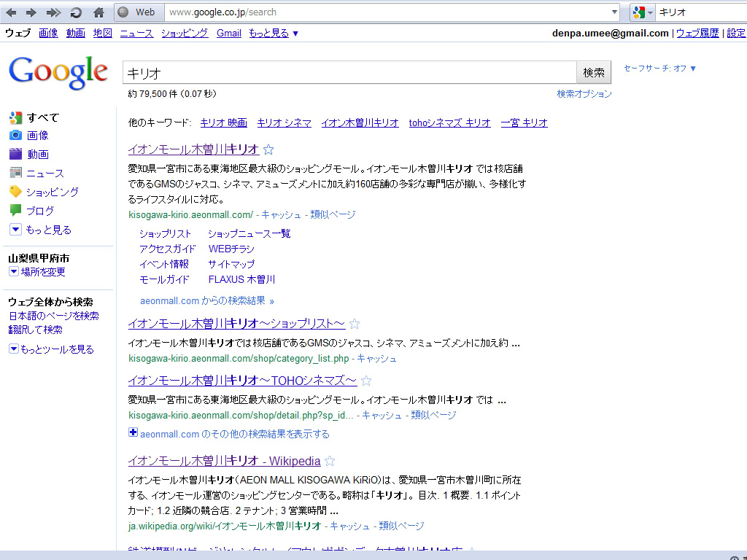Open the イベント情報 sitelink

point(164,264)
